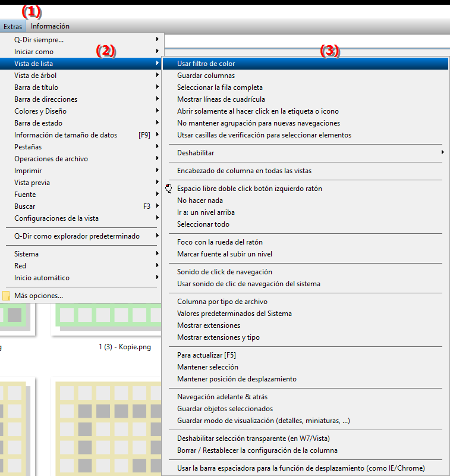Image resolution: width=450 pixels, height=476 pixels.
Task: Expand the Iniciar como submenu
Action: click(81, 52)
